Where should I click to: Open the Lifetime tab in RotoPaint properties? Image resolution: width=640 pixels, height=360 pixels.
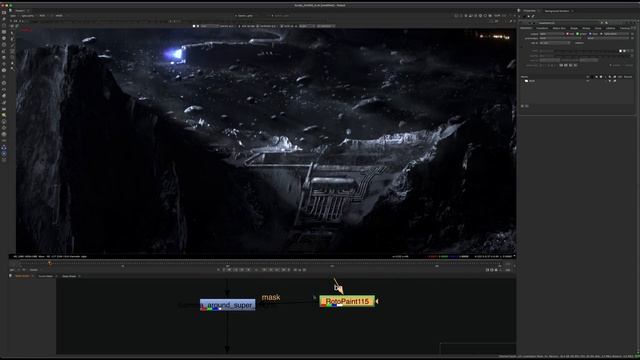coord(610,28)
